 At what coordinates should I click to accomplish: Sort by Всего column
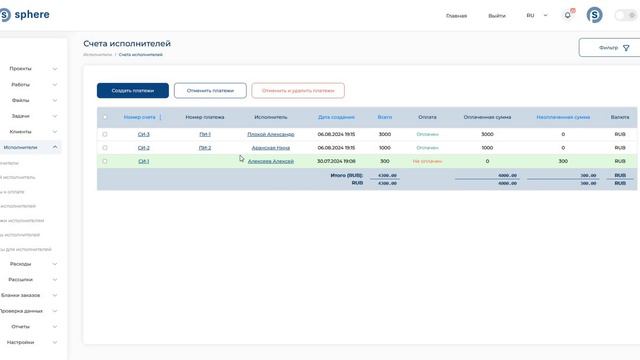385,117
